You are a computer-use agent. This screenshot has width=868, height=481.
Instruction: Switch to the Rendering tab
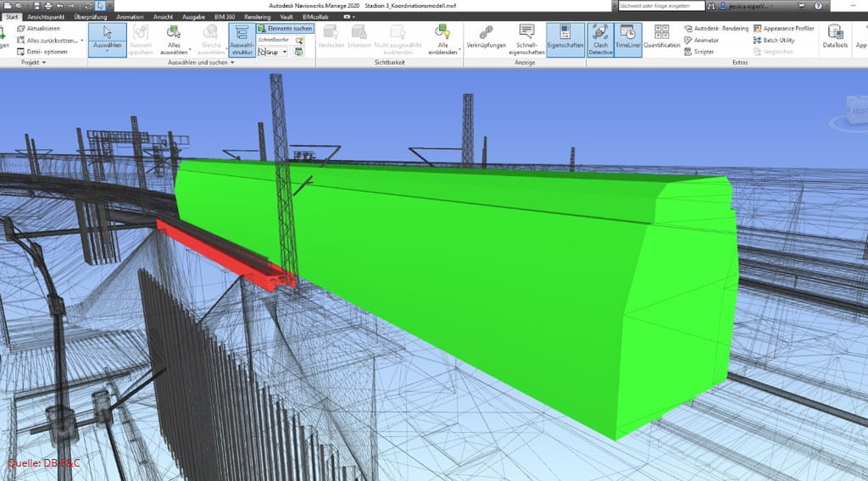[x=257, y=17]
